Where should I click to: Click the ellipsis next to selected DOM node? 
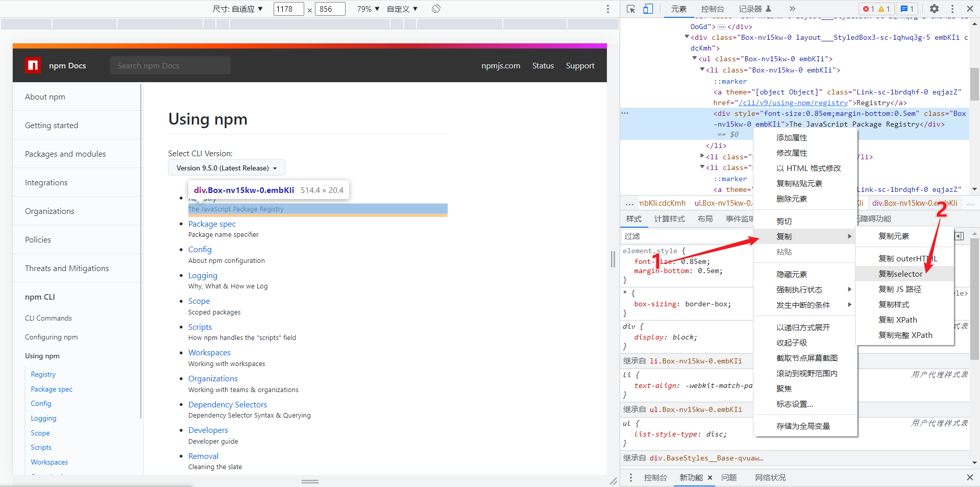pos(625,113)
